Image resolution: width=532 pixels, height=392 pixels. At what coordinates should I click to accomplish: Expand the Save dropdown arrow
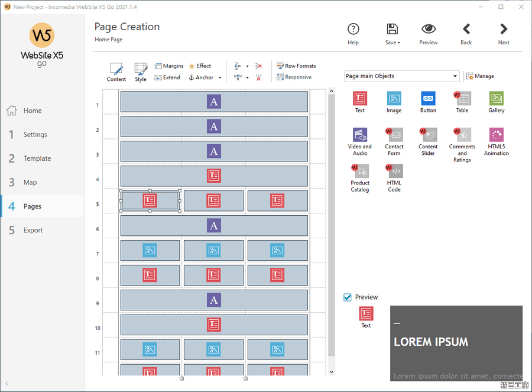coord(399,43)
